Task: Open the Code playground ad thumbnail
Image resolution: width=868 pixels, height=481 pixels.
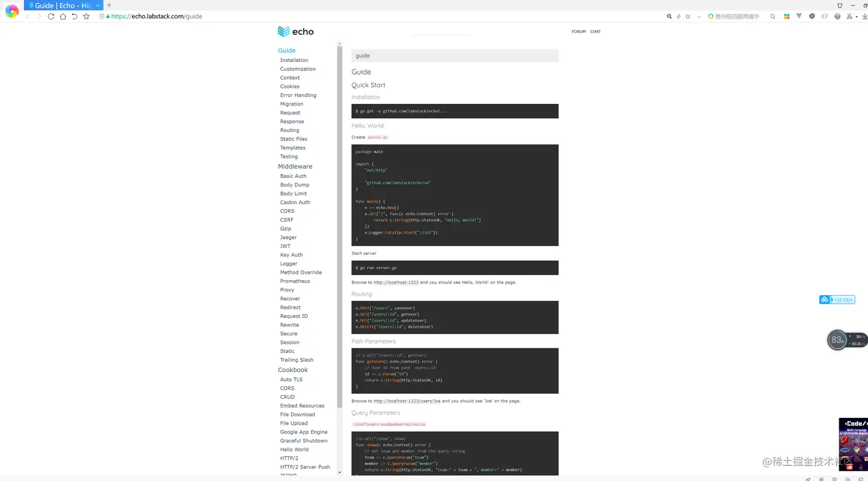Action: click(853, 444)
